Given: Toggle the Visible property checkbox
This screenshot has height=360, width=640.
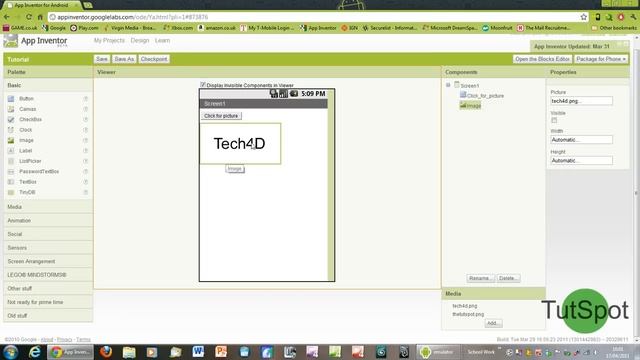Looking at the screenshot, I should (x=554, y=120).
